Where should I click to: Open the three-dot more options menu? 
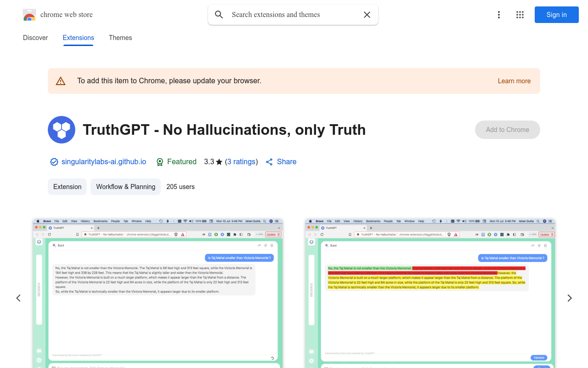click(x=499, y=15)
